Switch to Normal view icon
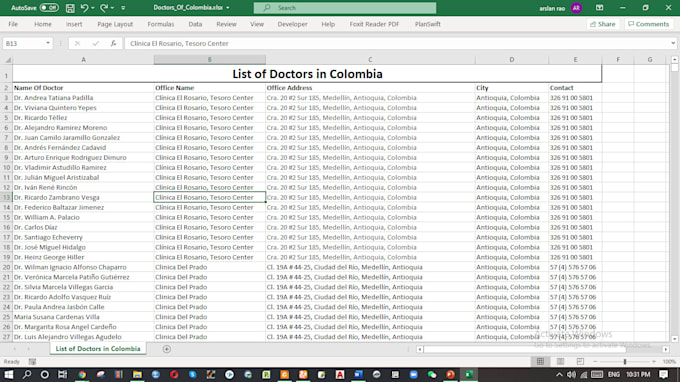The width and height of the screenshot is (680, 382). pos(540,362)
